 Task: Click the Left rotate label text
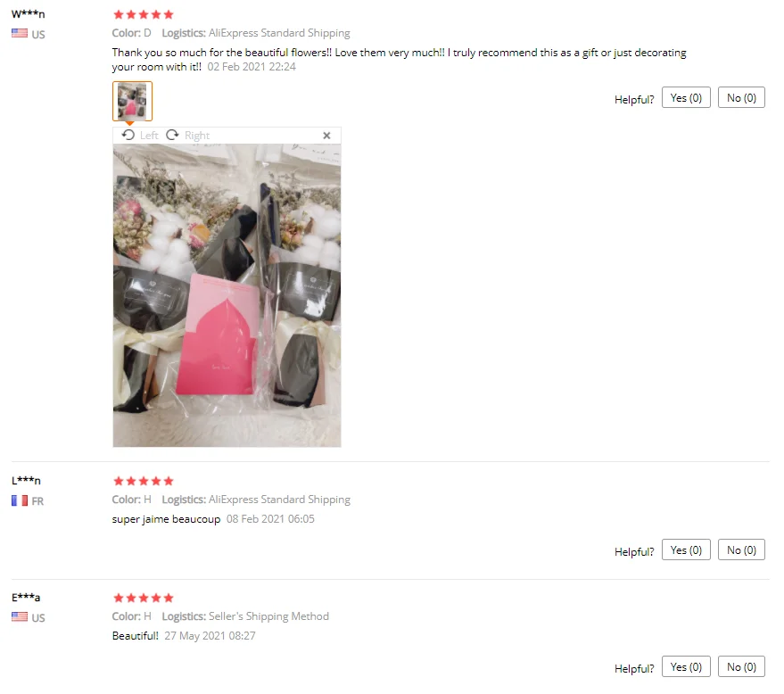pos(149,136)
